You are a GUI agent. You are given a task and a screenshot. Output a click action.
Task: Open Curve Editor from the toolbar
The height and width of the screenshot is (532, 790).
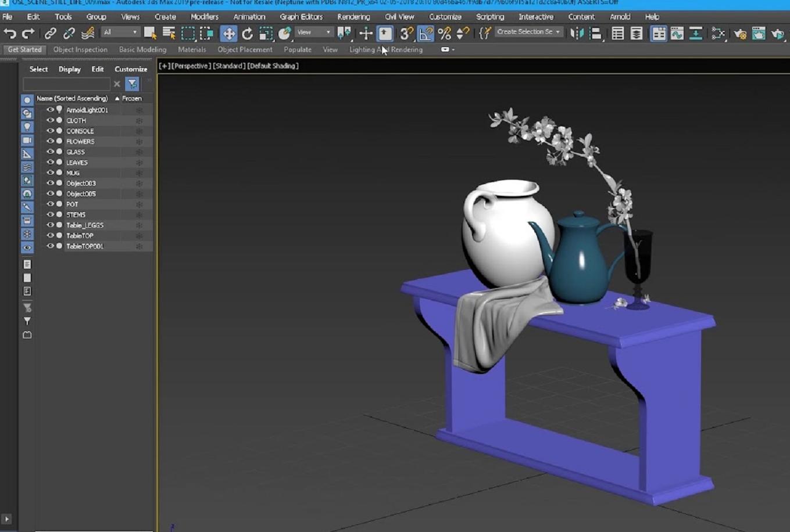[x=677, y=34]
